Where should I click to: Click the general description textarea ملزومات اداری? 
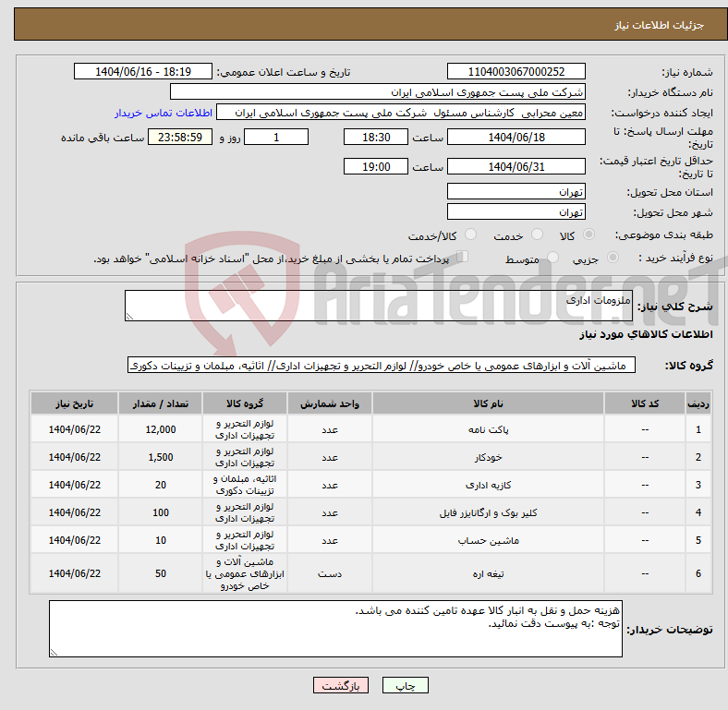[379, 306]
